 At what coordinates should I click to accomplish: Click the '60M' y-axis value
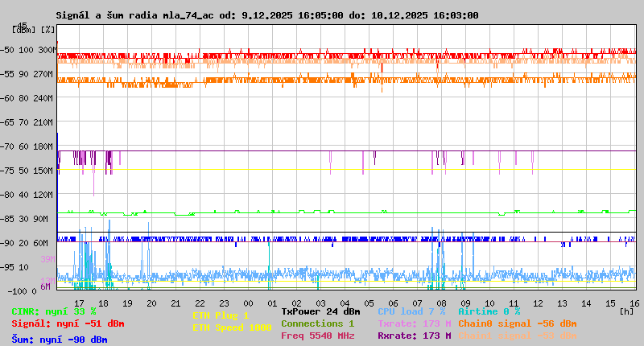coord(41,243)
